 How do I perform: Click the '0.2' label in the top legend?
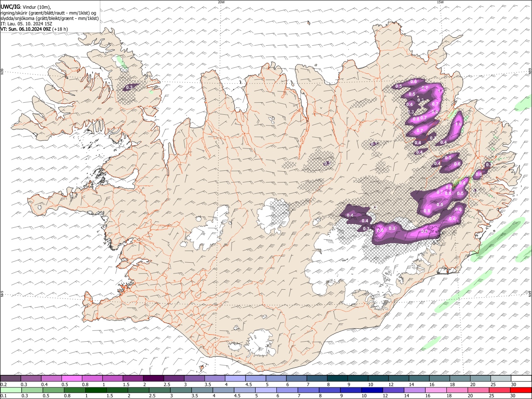3,384
